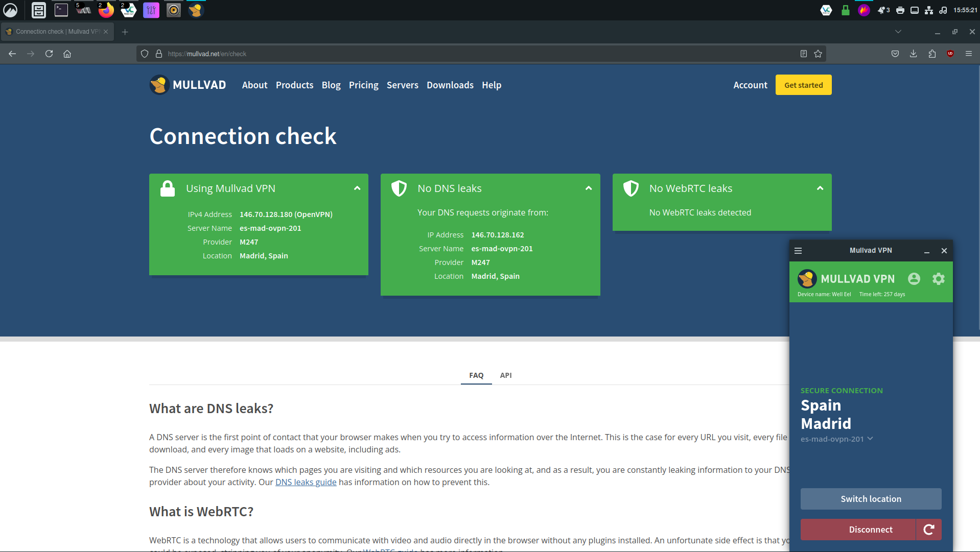Go to the Firefox home page
Viewport: 980px width, 552px height.
pos(67,54)
